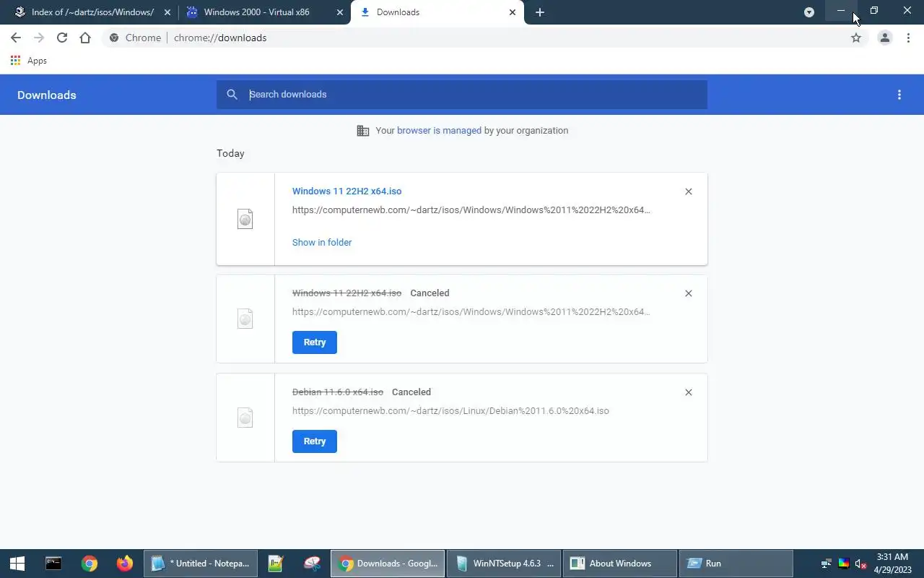Close the Index of /~dartz tab
The height and width of the screenshot is (578, 924).
(167, 12)
